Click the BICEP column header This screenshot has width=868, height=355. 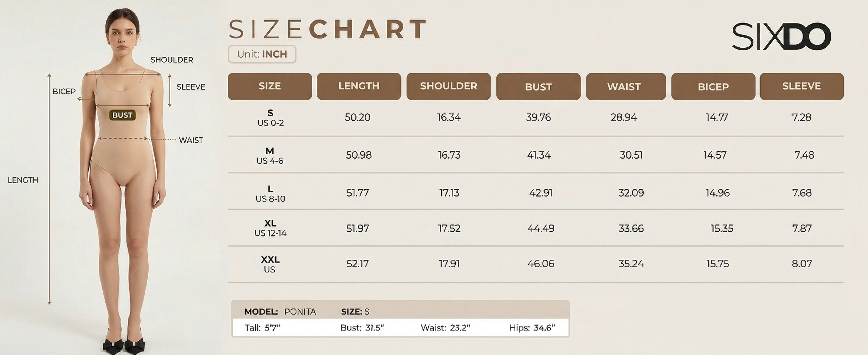click(713, 87)
